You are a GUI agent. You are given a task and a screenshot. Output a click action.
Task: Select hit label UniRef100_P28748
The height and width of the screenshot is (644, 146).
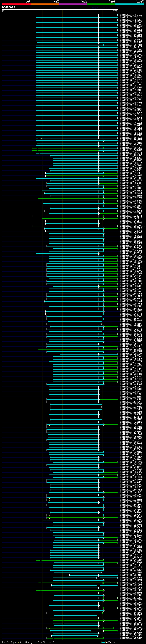point(131,231)
